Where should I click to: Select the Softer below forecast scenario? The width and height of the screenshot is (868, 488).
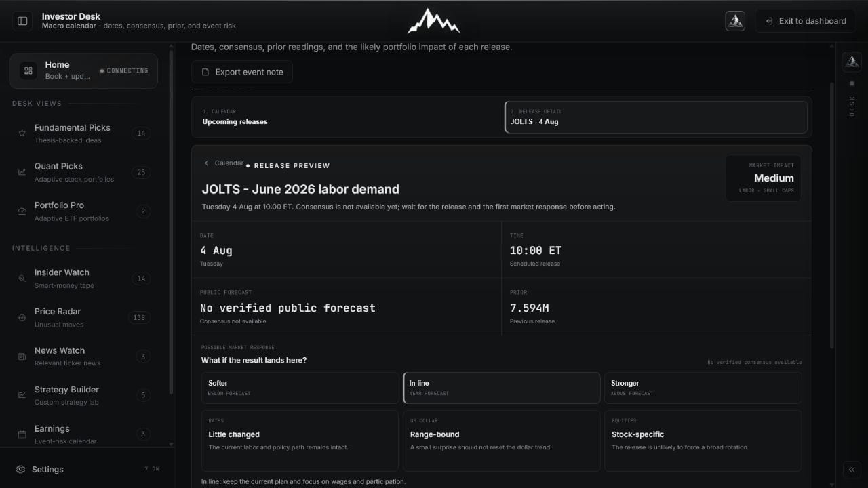pyautogui.click(x=300, y=388)
